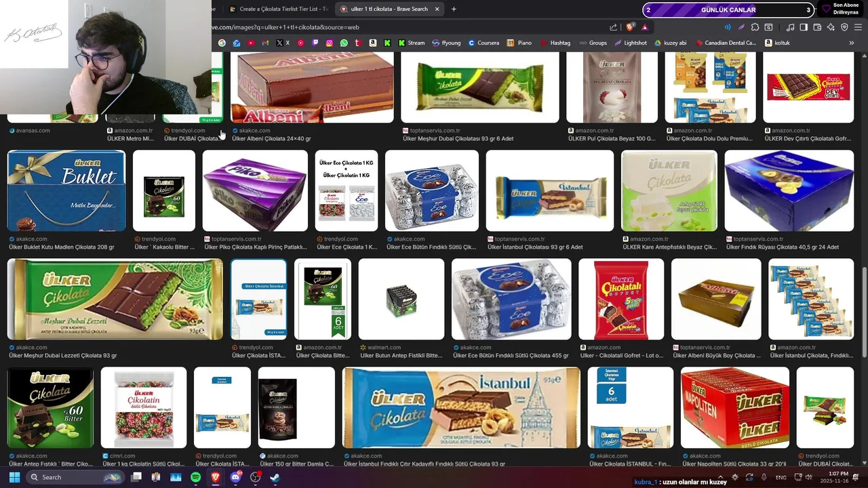The height and width of the screenshot is (488, 868).
Task: Click the media control music note icon
Action: (790, 27)
